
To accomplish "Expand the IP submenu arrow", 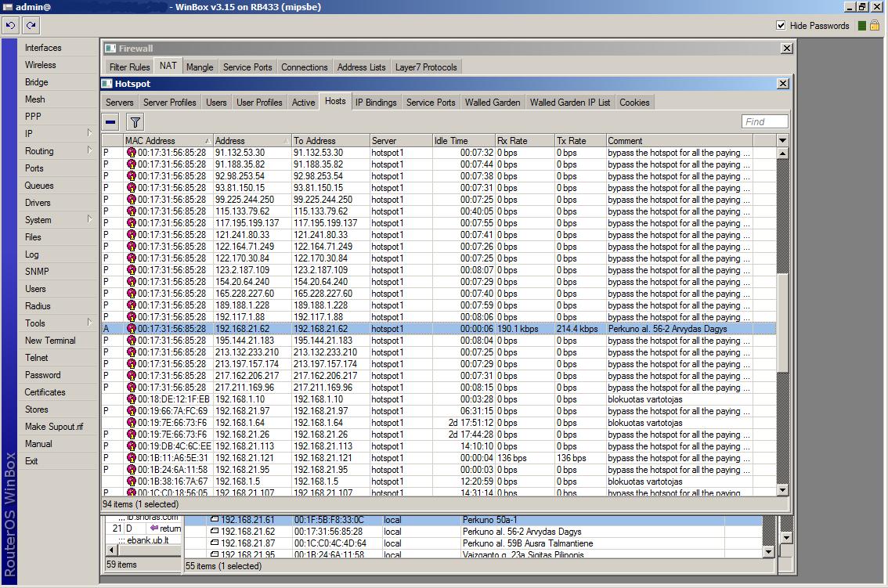I will coord(89,132).
